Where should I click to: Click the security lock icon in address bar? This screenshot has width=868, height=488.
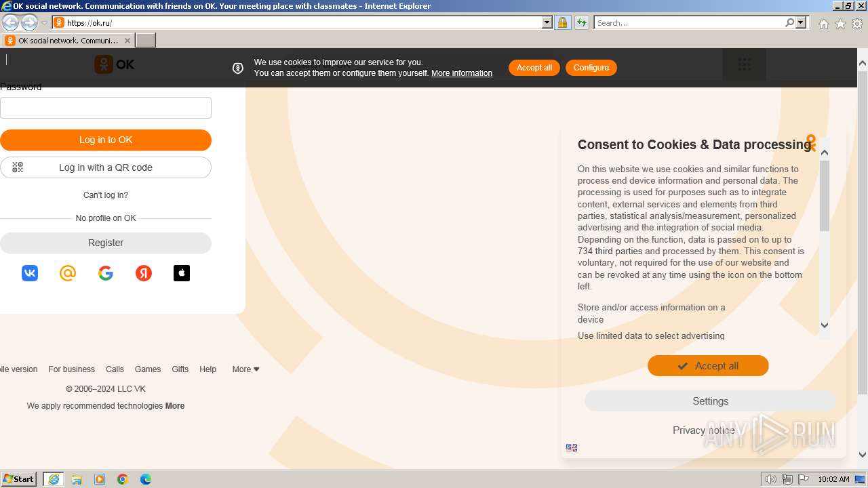pyautogui.click(x=562, y=22)
